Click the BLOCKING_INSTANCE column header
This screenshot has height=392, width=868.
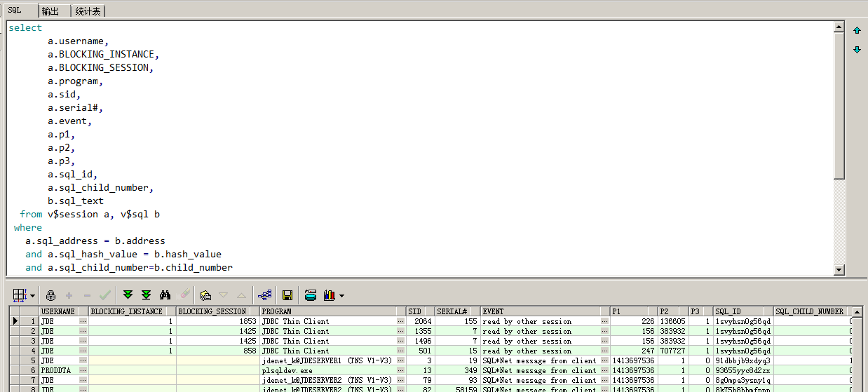[x=133, y=311]
